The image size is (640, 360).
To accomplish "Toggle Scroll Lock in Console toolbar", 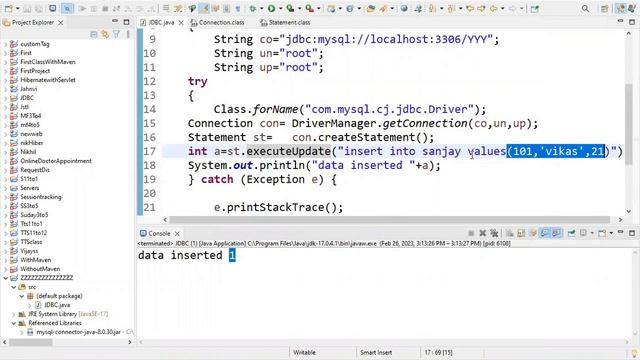I will pyautogui.click(x=521, y=233).
